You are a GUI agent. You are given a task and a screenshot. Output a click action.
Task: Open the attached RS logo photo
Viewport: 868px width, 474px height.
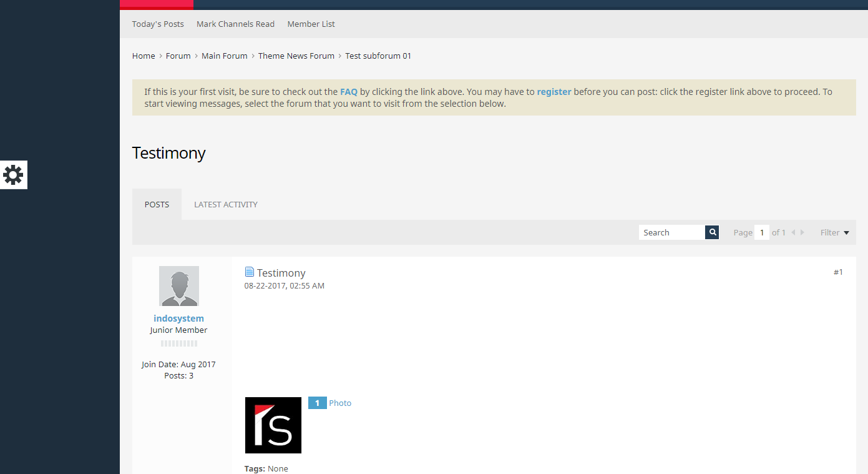[x=273, y=425]
